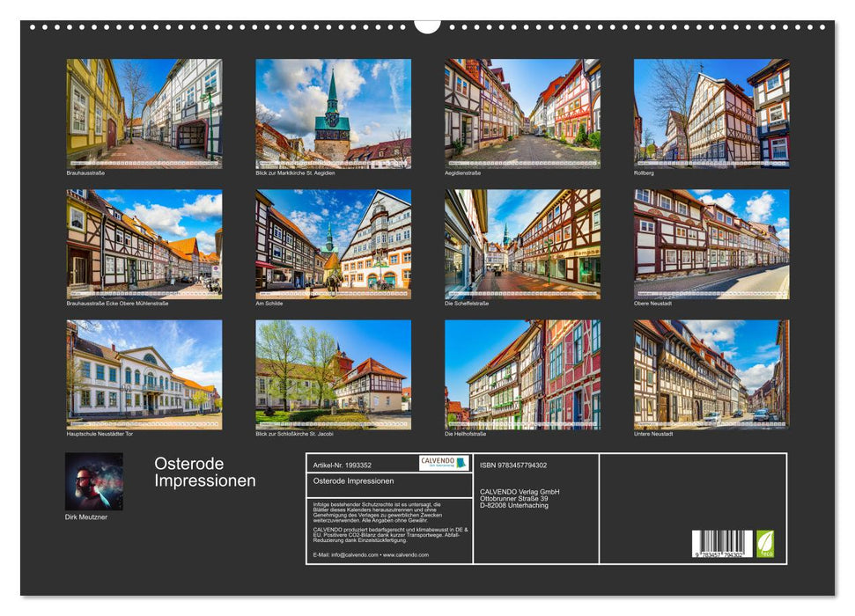Viewport: 855px width, 616px height.
Task: Select the Aegidienstraße photo
Action: 521,114
